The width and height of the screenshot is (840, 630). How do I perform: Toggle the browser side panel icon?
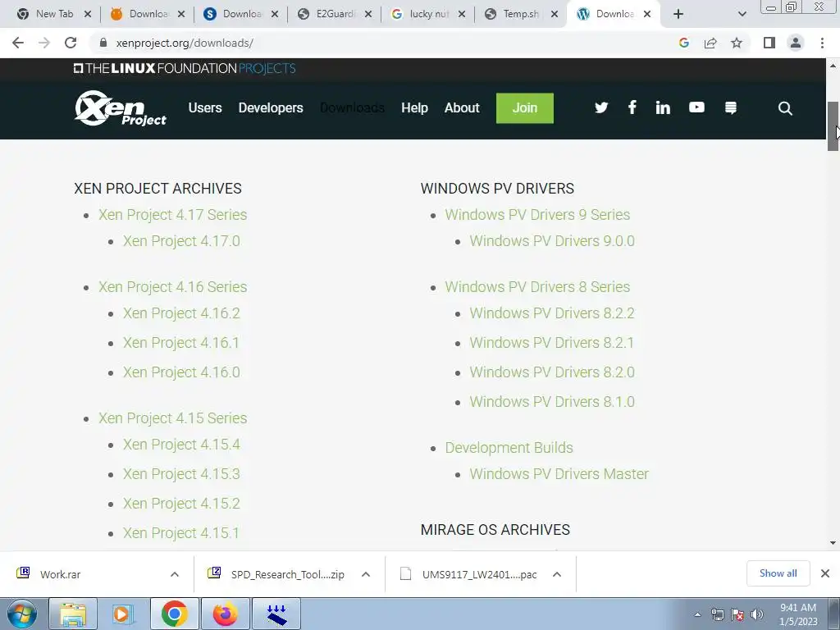(769, 43)
